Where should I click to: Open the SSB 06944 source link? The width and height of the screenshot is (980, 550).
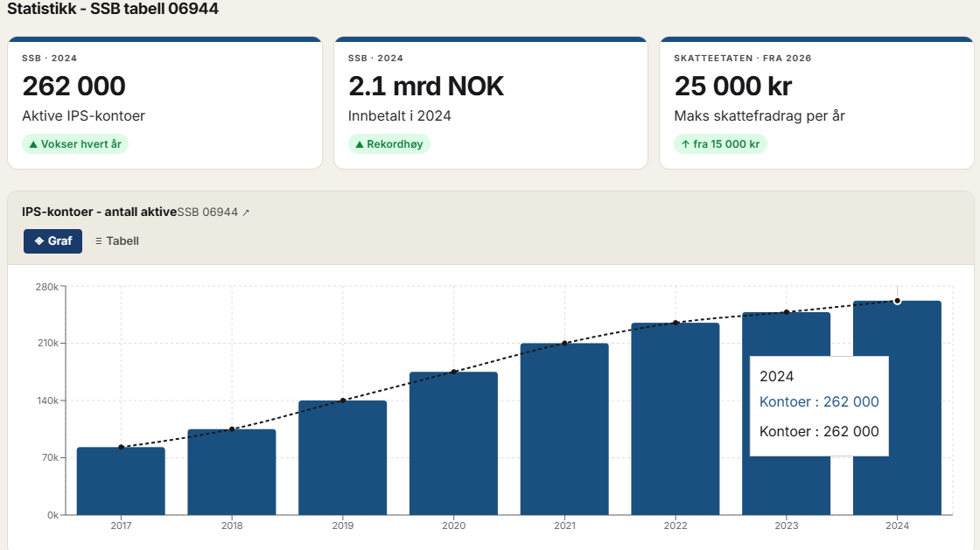click(207, 212)
